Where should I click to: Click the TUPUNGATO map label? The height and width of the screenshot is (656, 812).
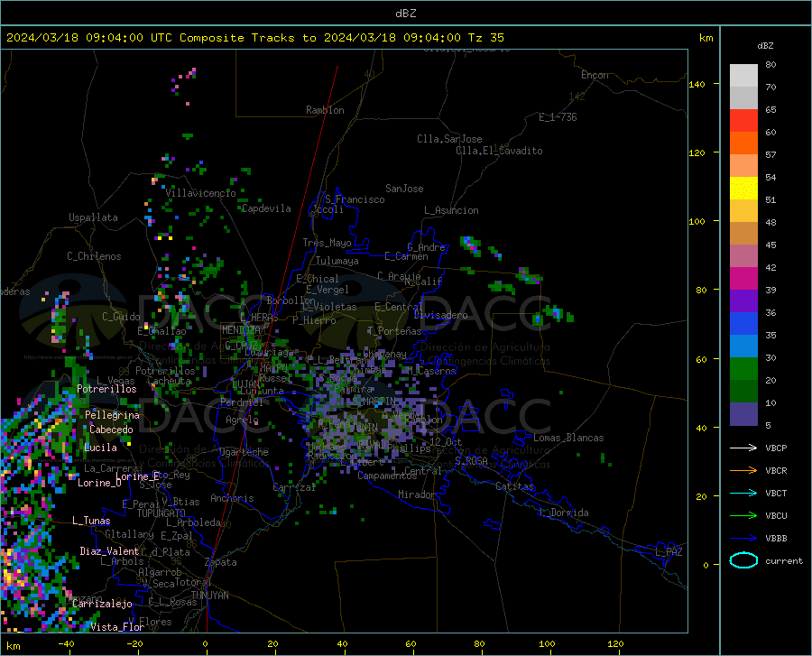tap(161, 513)
